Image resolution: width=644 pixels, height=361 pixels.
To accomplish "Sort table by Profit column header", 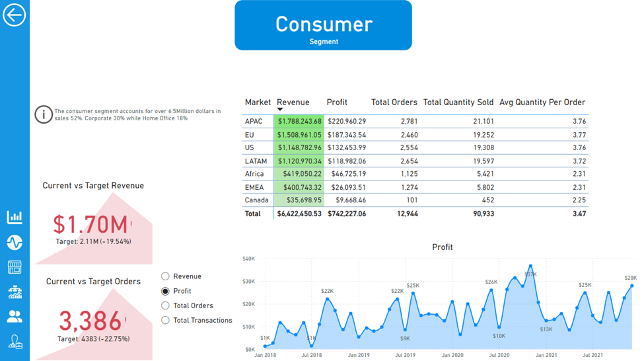I will 337,102.
